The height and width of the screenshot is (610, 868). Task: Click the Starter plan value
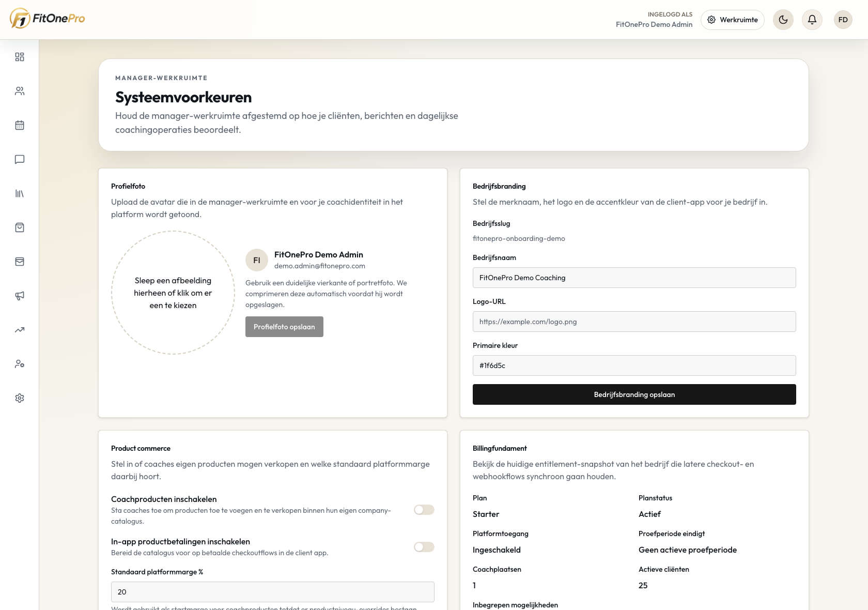click(486, 514)
